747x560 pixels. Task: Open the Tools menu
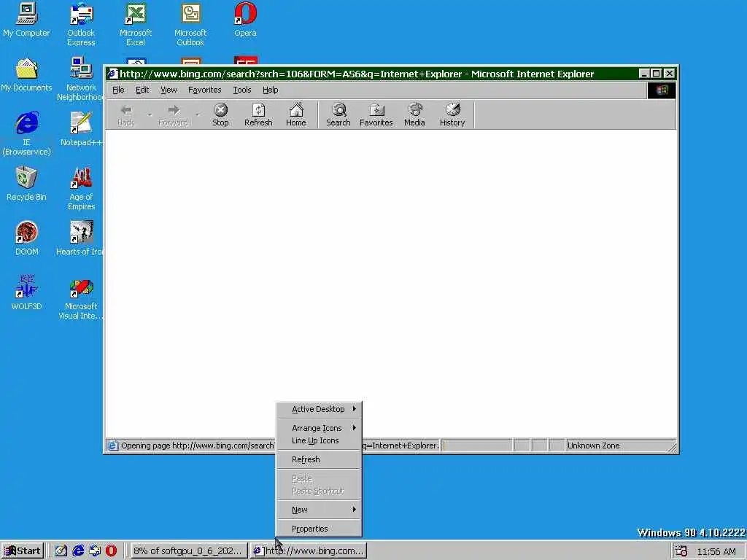(x=241, y=90)
